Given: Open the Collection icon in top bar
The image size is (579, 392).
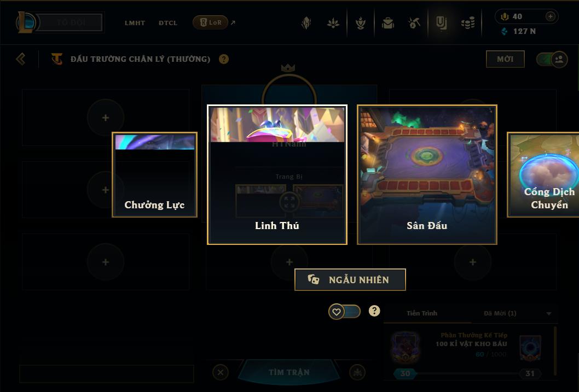Looking at the screenshot, I should tap(441, 23).
